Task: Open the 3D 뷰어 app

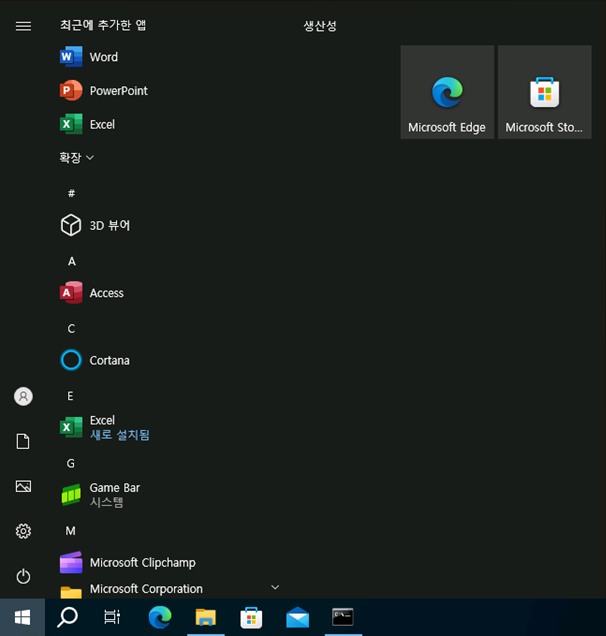Action: point(170,225)
